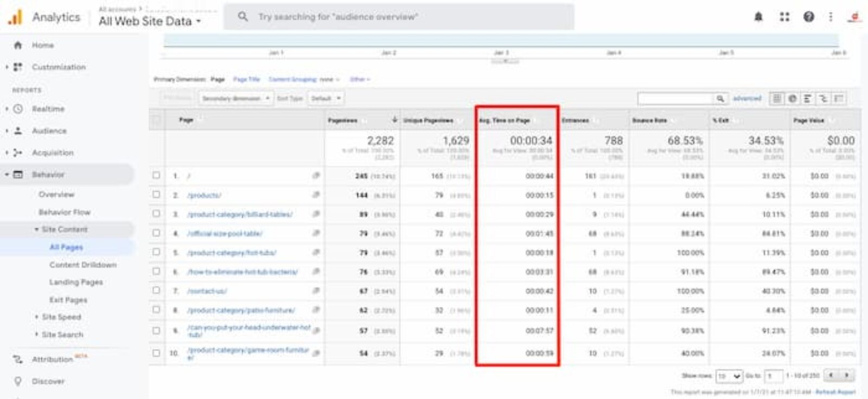Open the notifications bell
The height and width of the screenshot is (399, 868).
[758, 17]
